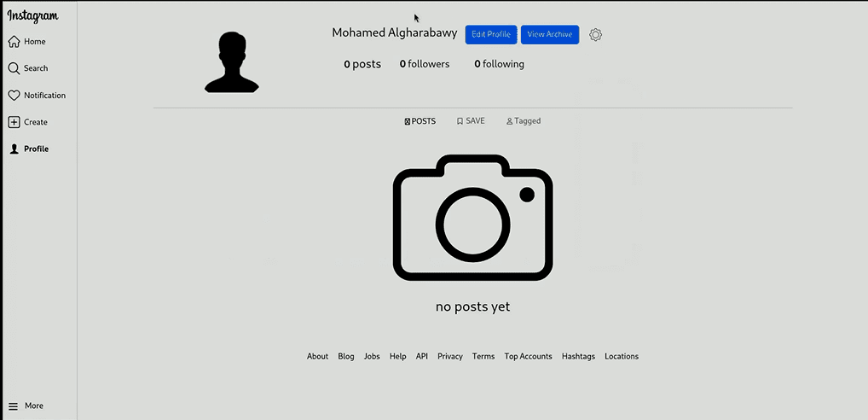View the 0 following list
This screenshot has width=868, height=420.
pos(500,64)
